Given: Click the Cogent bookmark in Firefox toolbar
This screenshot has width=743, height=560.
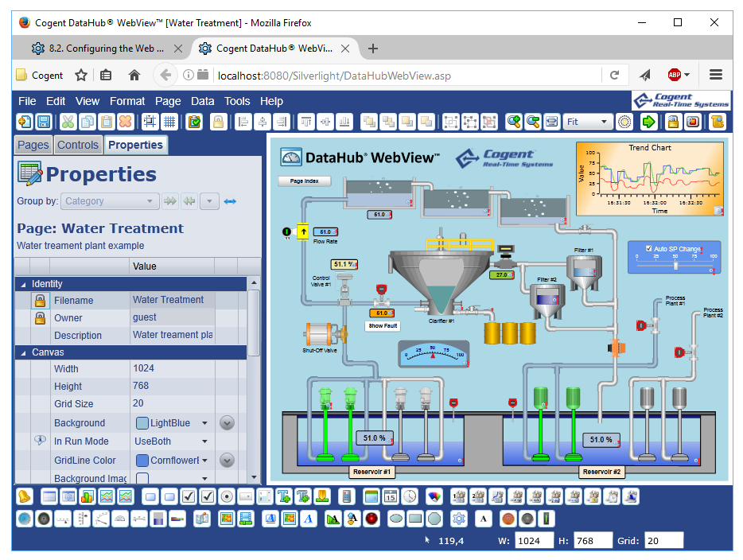Looking at the screenshot, I should [x=40, y=76].
